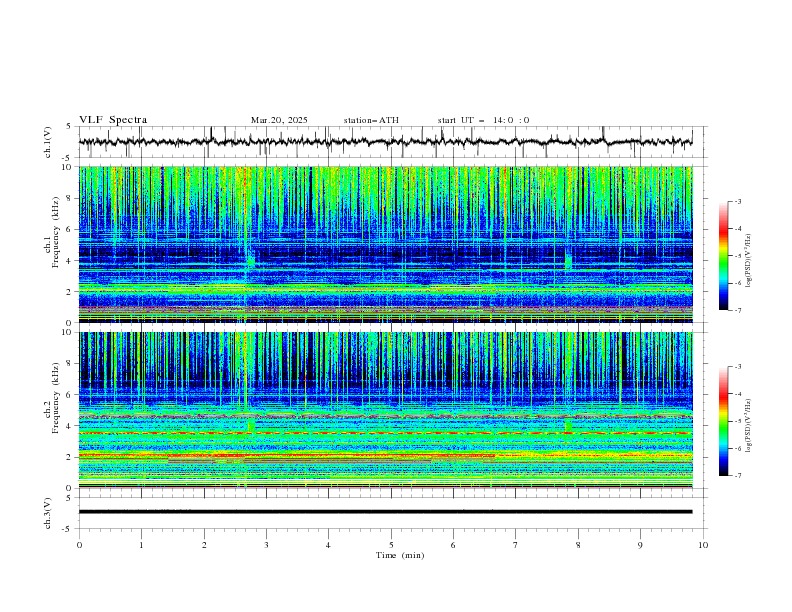Screen dimensions: 792x612
Task: Select the "Time (min)" axis label
Action: [x=400, y=555]
